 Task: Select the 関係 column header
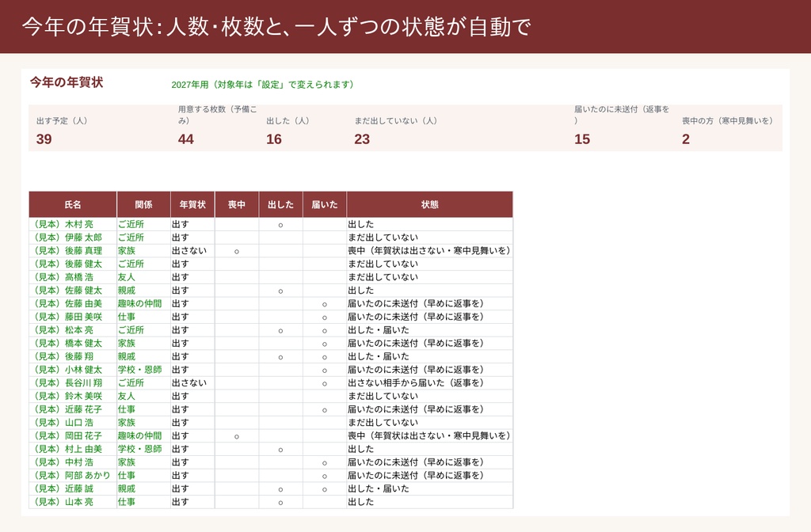(144, 205)
